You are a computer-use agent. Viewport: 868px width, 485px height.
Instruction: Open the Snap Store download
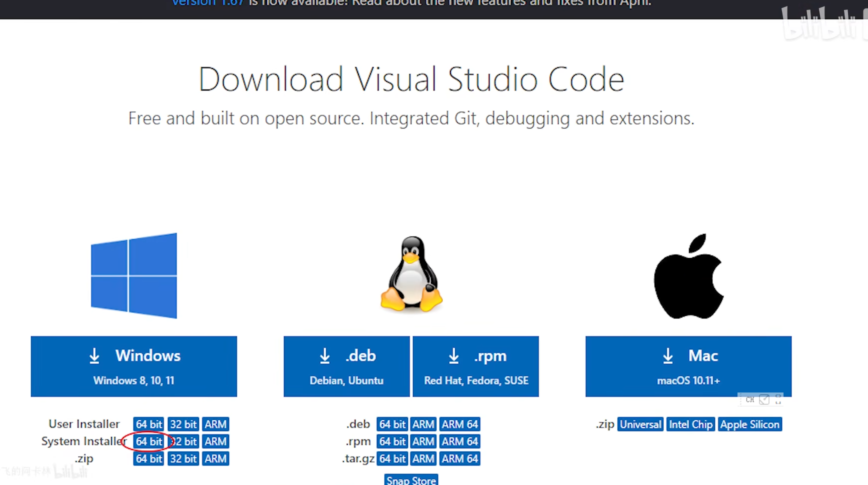point(411,480)
